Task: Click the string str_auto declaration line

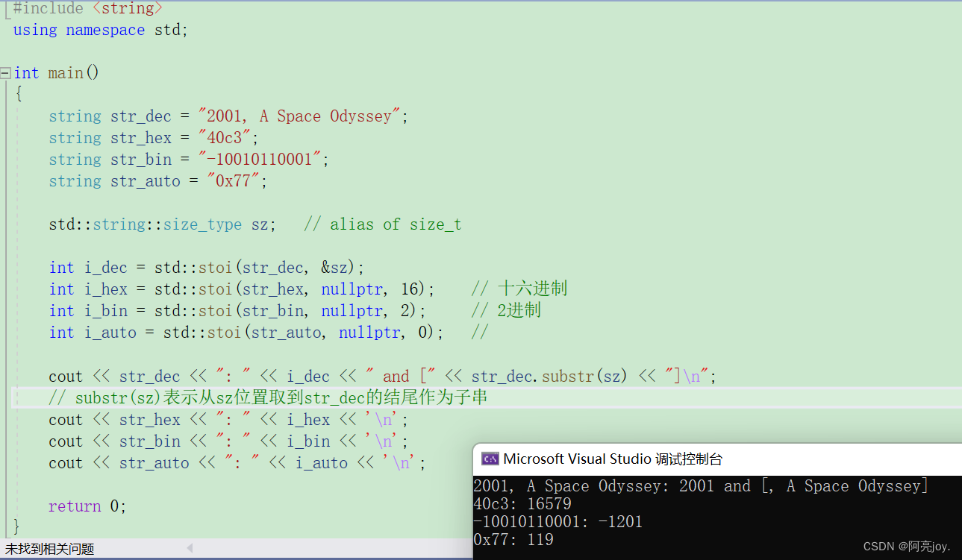Action: point(158,181)
